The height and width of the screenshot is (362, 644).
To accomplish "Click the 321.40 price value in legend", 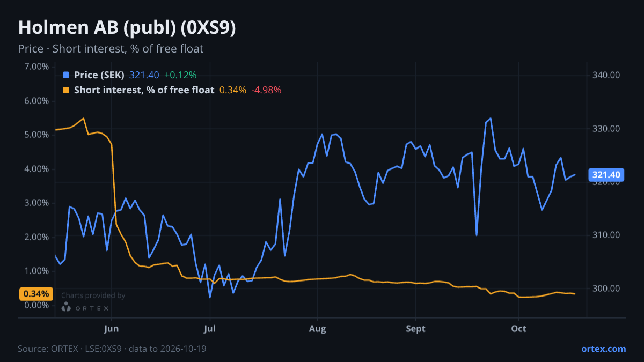I will (144, 75).
